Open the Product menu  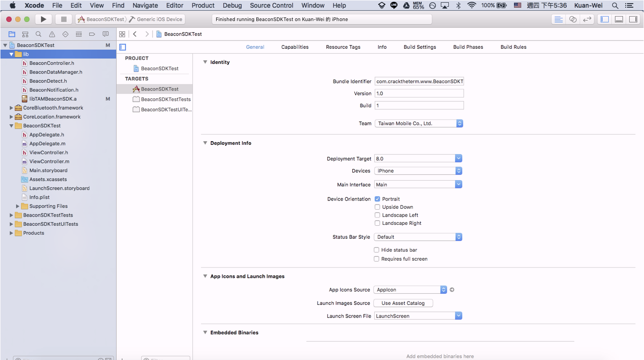pos(203,6)
